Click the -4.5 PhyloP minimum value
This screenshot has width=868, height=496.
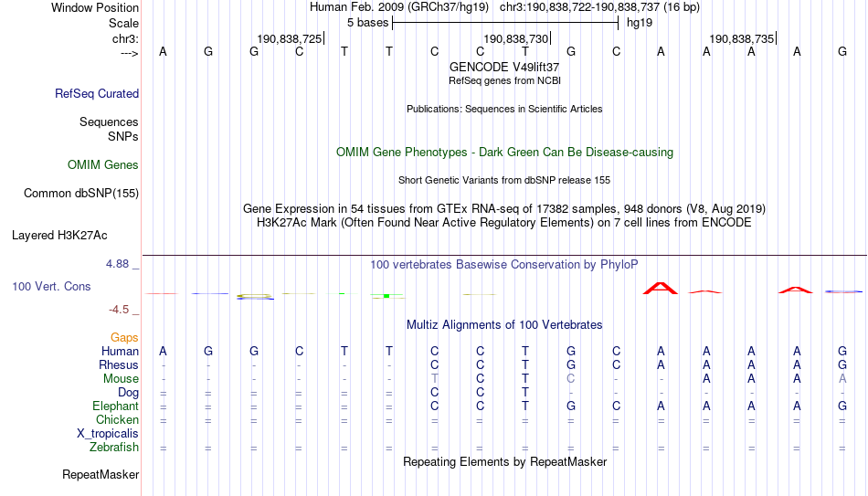click(119, 310)
